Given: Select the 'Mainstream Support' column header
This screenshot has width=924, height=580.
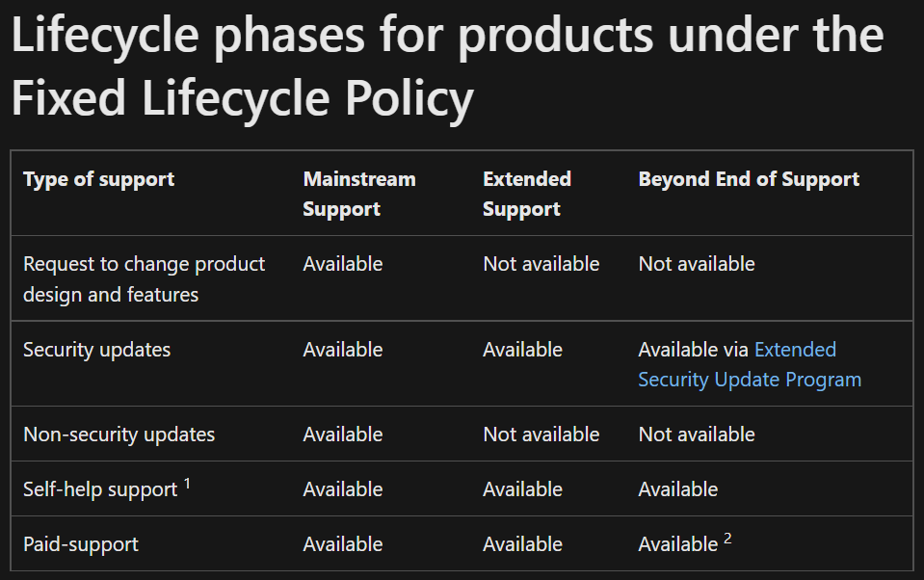Looking at the screenshot, I should [359, 194].
